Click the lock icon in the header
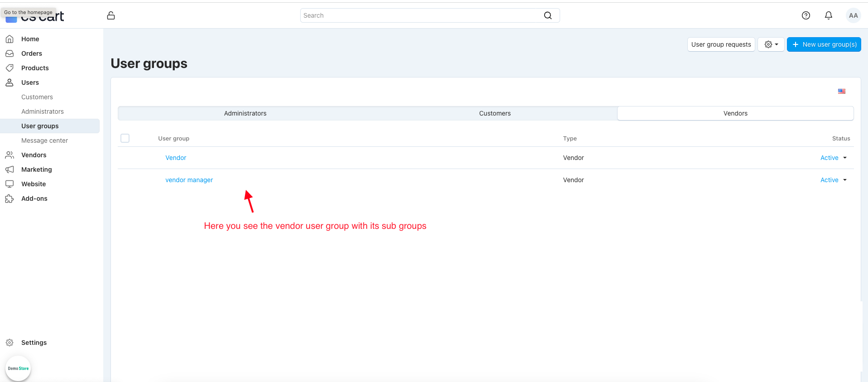 point(111,16)
